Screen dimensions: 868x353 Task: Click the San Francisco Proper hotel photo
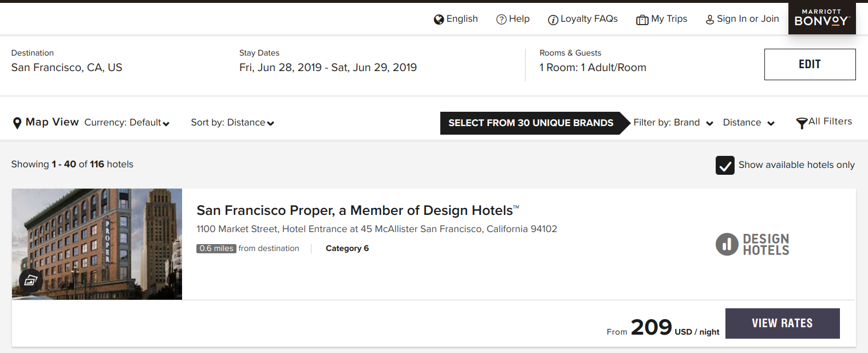pyautogui.click(x=97, y=244)
